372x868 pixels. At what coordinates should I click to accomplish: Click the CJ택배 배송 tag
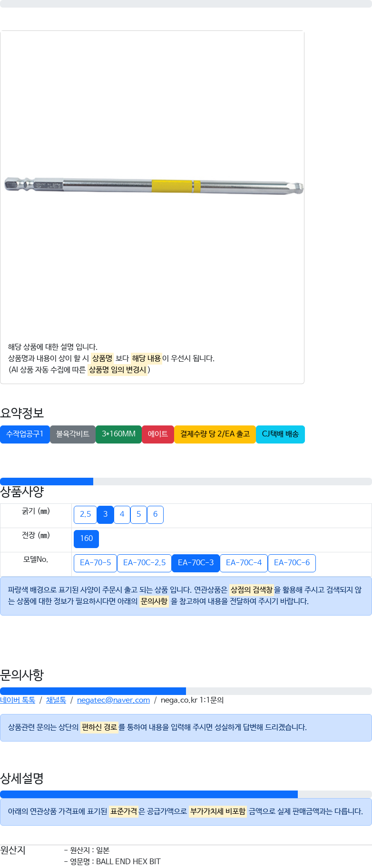pyautogui.click(x=280, y=434)
